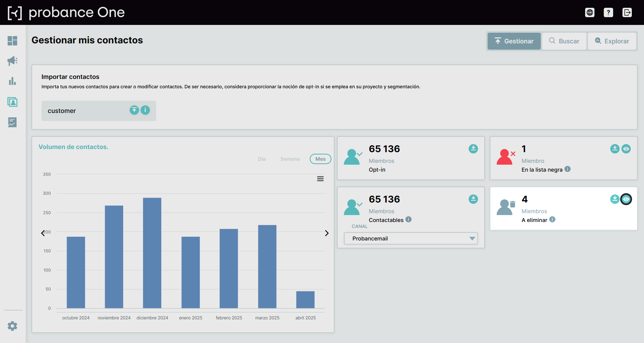
Task: Open the bar chart statistics icon
Action: coord(12,81)
